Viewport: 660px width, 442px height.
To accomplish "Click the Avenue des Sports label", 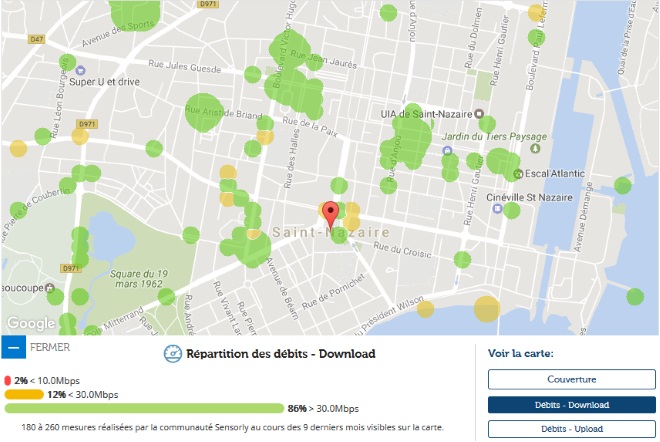I will tap(117, 33).
